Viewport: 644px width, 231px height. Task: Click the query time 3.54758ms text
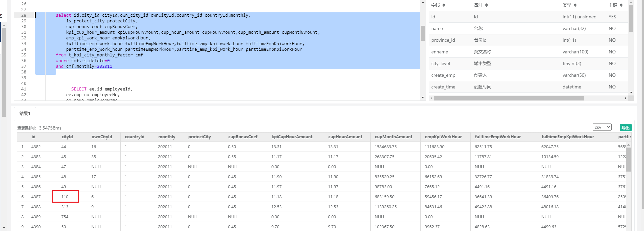(50, 128)
